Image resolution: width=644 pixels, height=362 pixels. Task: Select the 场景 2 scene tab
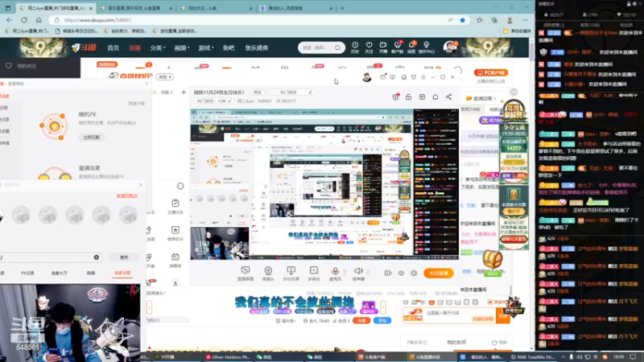click(167, 93)
